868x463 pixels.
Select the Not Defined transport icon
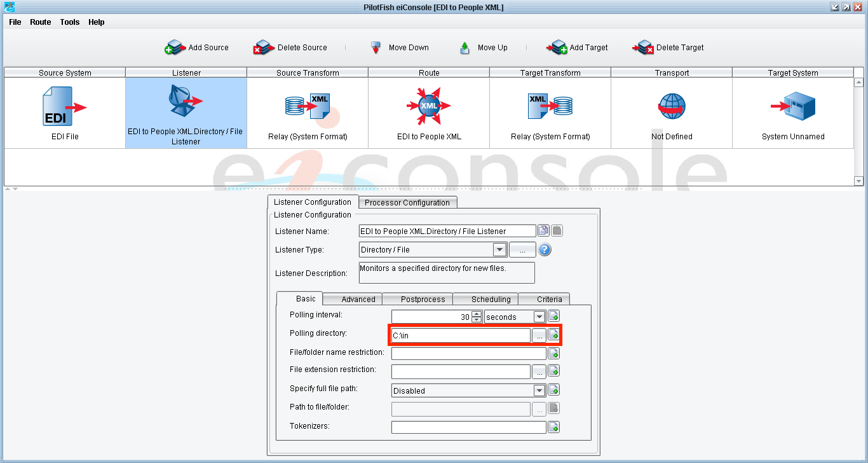point(672,107)
